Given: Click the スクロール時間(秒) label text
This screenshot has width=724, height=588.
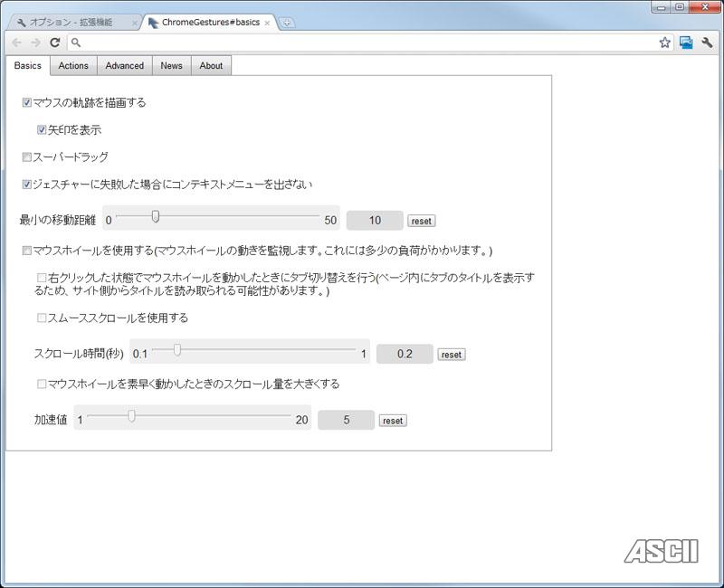Looking at the screenshot, I should [x=79, y=354].
